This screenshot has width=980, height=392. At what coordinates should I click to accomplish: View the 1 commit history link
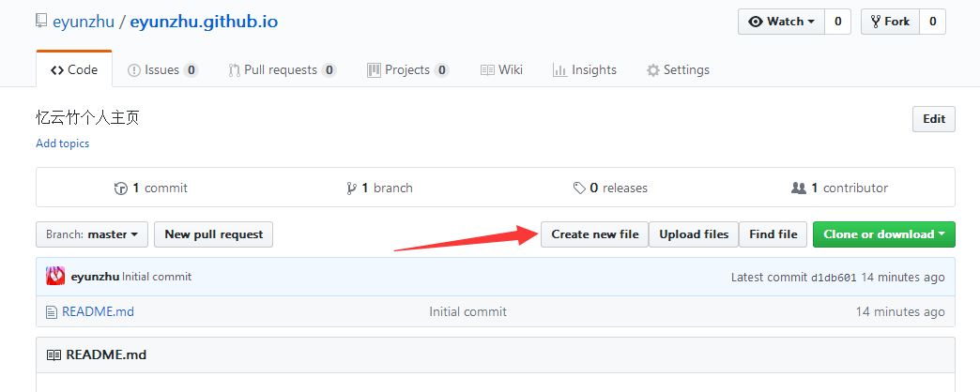pyautogui.click(x=150, y=188)
